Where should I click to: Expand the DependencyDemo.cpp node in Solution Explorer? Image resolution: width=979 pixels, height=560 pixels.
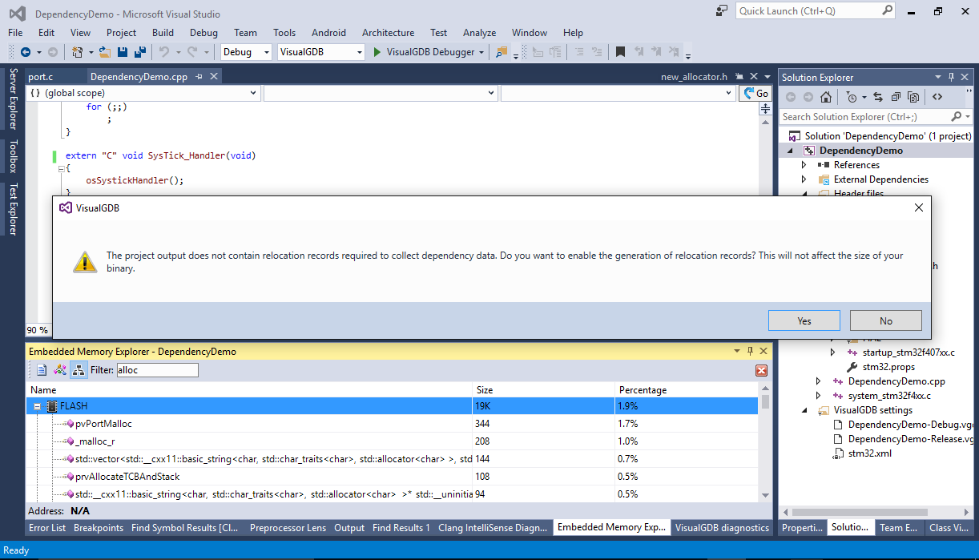818,381
